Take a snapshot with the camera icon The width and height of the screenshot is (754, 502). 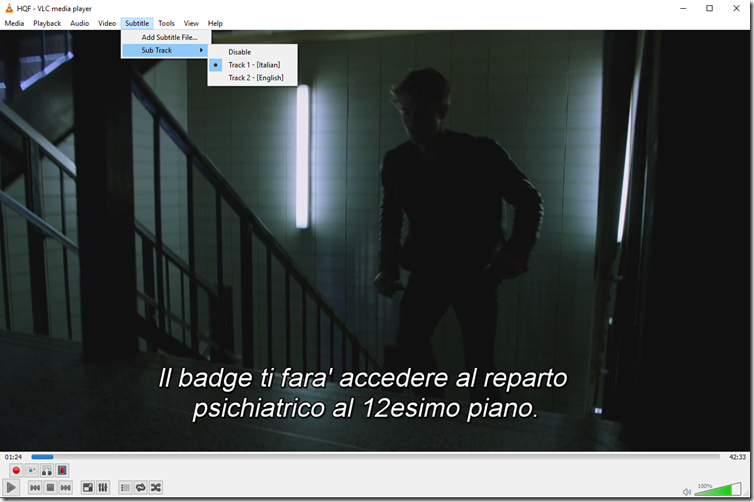[31, 470]
